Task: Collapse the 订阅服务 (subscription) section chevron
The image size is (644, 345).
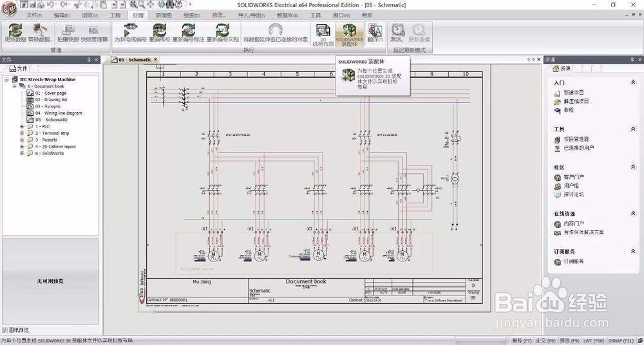Action: coord(633,251)
